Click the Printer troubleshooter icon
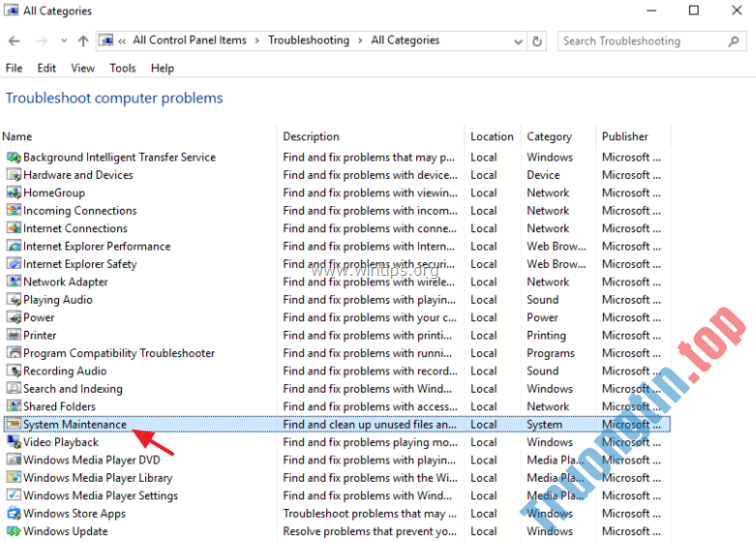This screenshot has height=542, width=756. point(14,336)
